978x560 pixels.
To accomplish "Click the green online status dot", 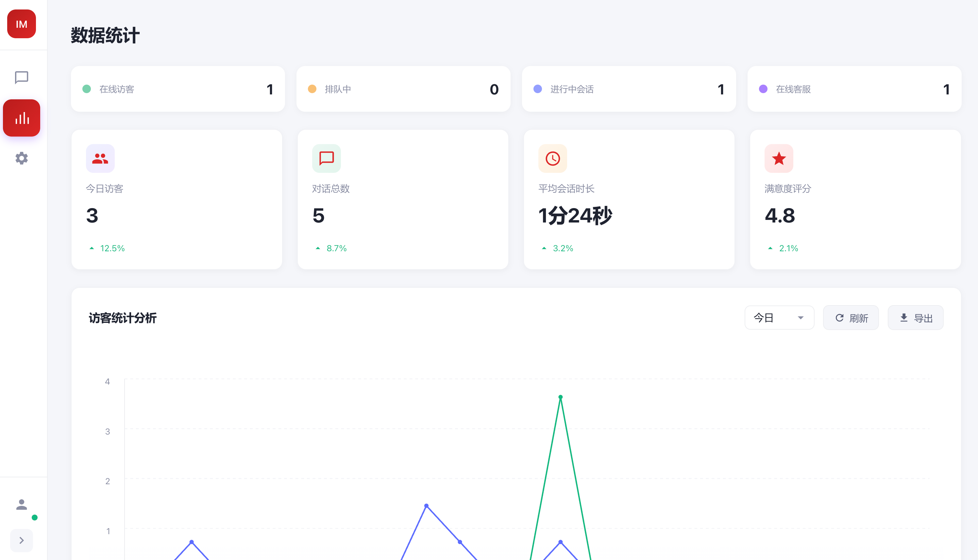I will click(35, 517).
